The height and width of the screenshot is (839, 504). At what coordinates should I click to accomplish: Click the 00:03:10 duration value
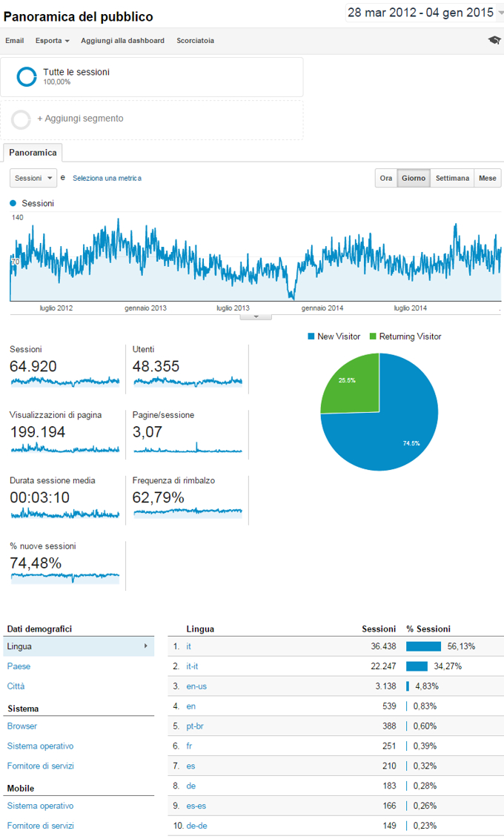tap(39, 497)
